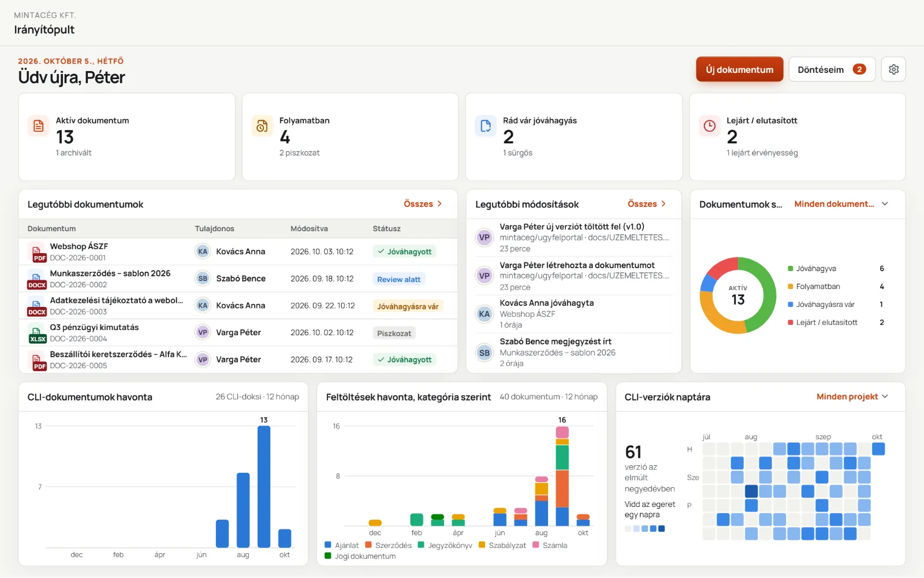Click the XLSX icon of Q3 pénzügyi kimutatás

[x=37, y=333]
